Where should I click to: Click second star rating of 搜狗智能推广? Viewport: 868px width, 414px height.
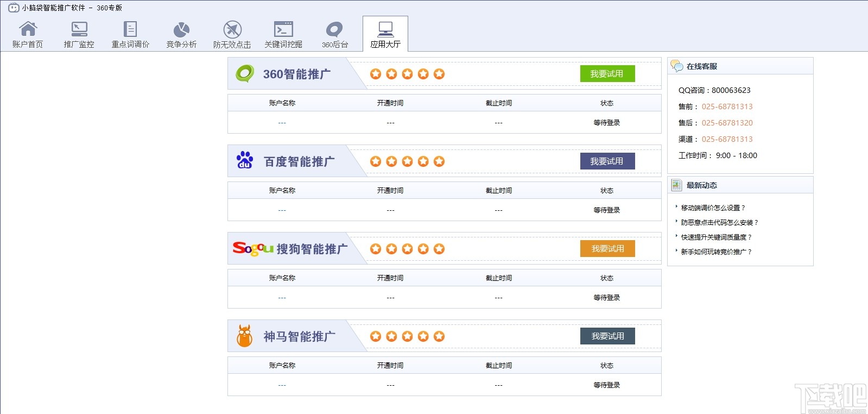tap(391, 249)
